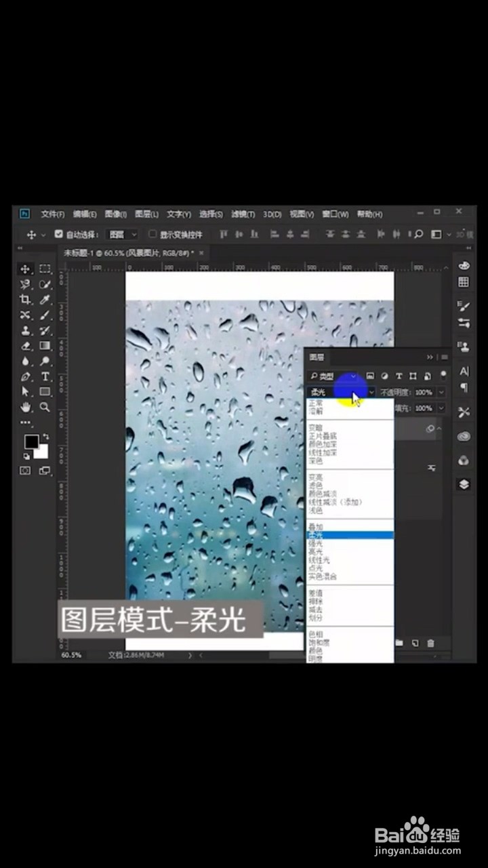Select the Hand tool
This screenshot has width=488, height=868.
coord(26,407)
